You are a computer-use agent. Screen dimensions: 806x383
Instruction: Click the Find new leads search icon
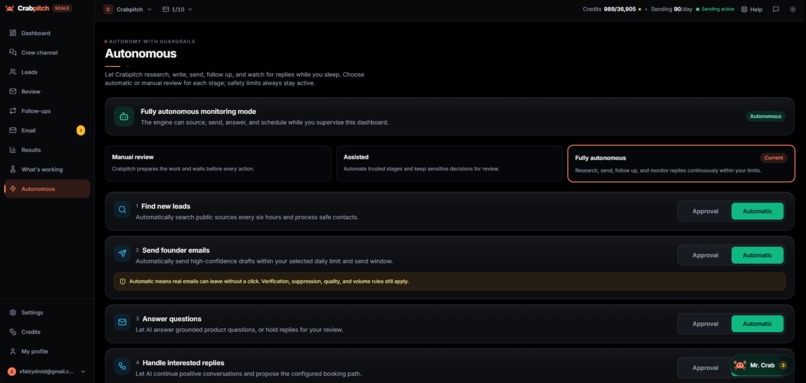pyautogui.click(x=122, y=210)
